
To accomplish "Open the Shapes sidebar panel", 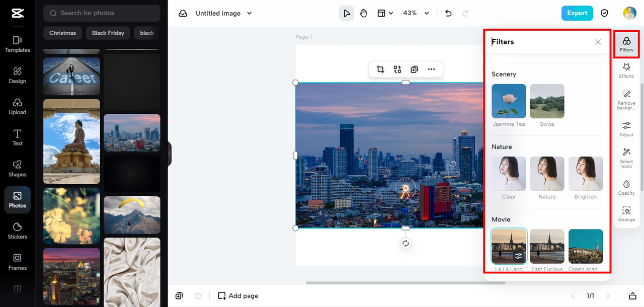I will (18, 169).
